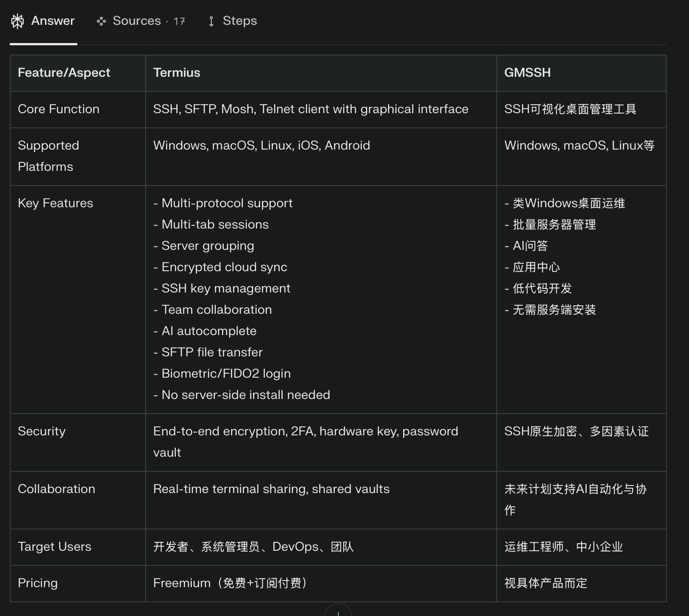
Task: Switch to the Answer tab
Action: (52, 21)
